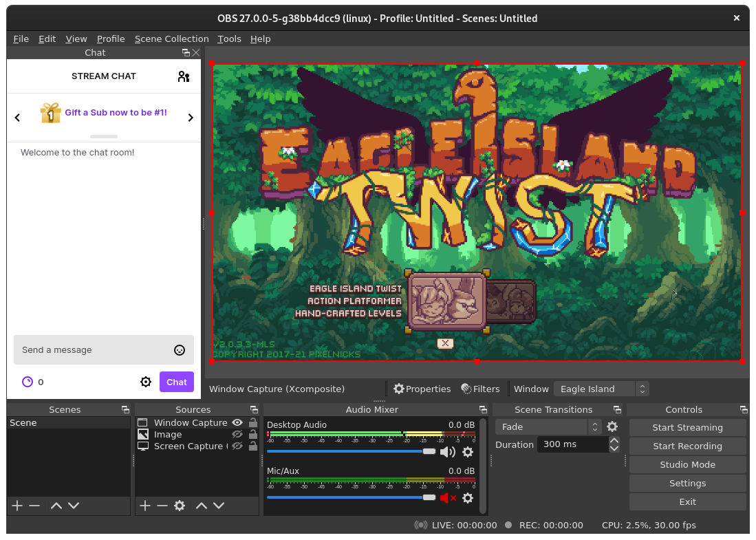
Task: Mute Desktop Audio speaker icon
Action: point(447,452)
